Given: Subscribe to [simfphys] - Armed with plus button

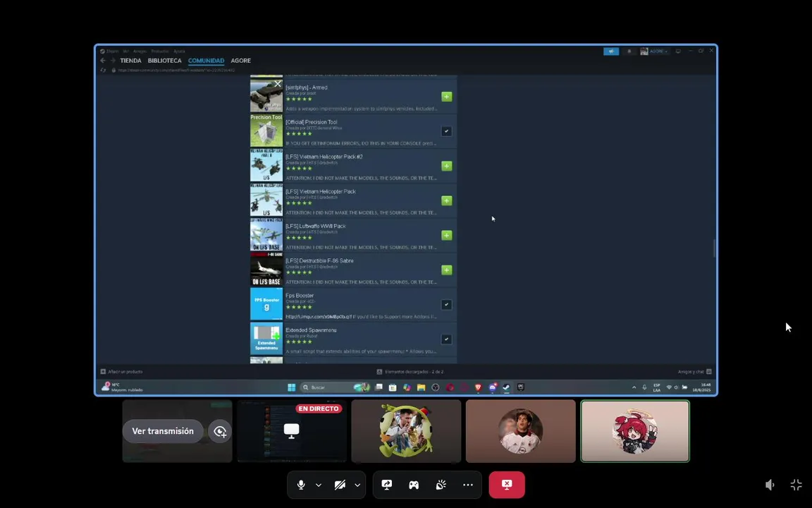Looking at the screenshot, I should point(446,97).
